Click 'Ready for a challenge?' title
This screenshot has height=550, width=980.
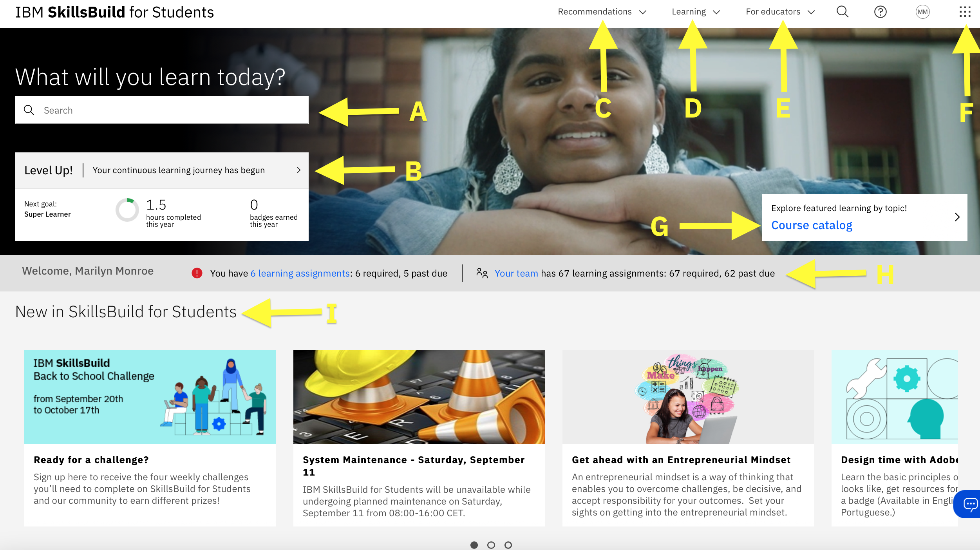[91, 460]
